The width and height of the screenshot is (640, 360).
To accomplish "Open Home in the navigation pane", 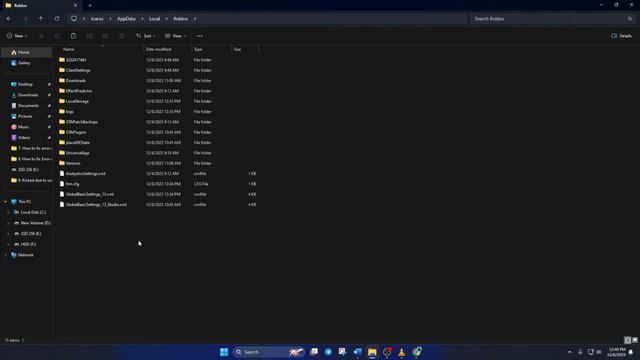I will [27, 52].
